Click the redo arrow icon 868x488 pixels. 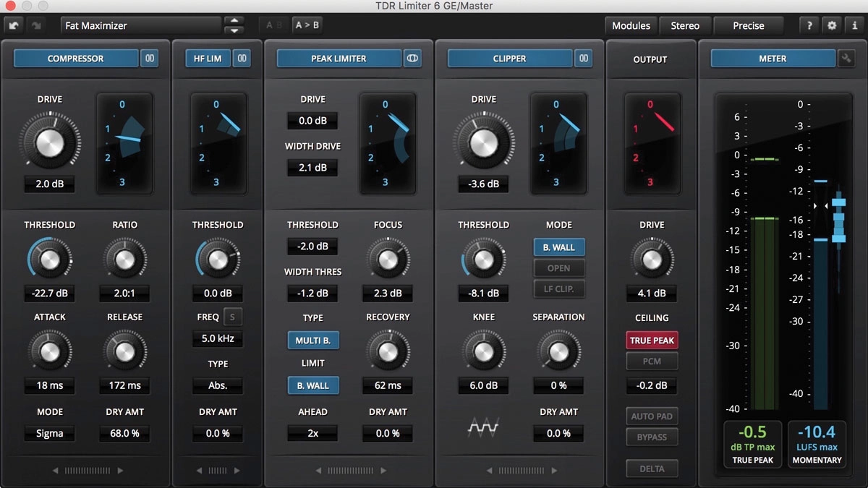click(x=36, y=25)
